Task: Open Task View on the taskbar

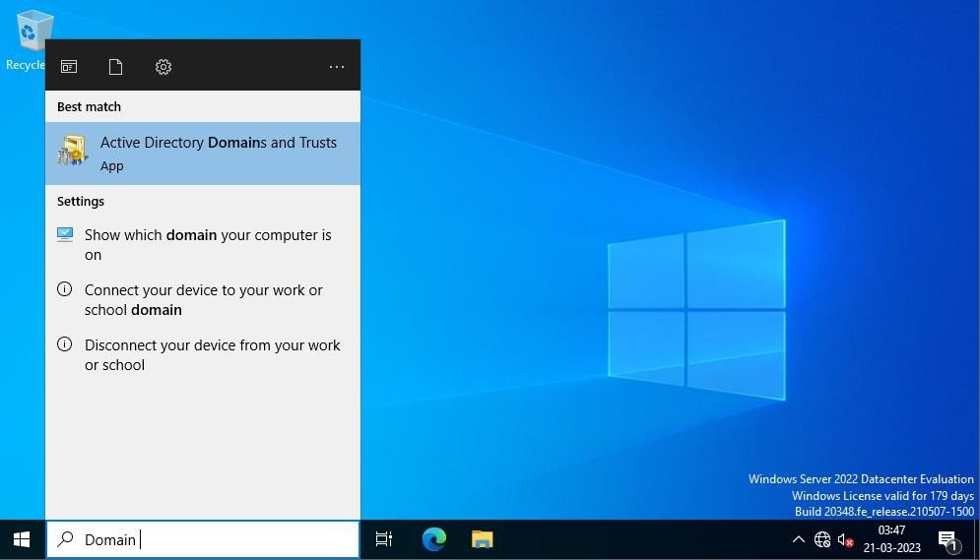Action: click(x=384, y=538)
